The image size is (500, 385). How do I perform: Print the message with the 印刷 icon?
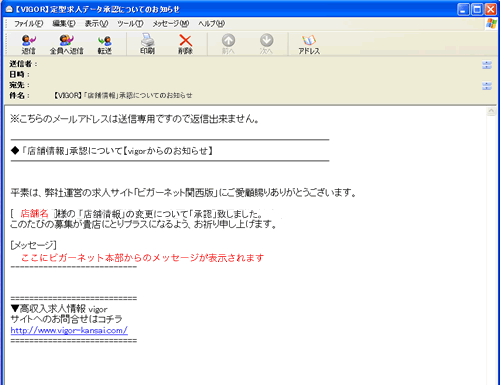pyautogui.click(x=147, y=44)
